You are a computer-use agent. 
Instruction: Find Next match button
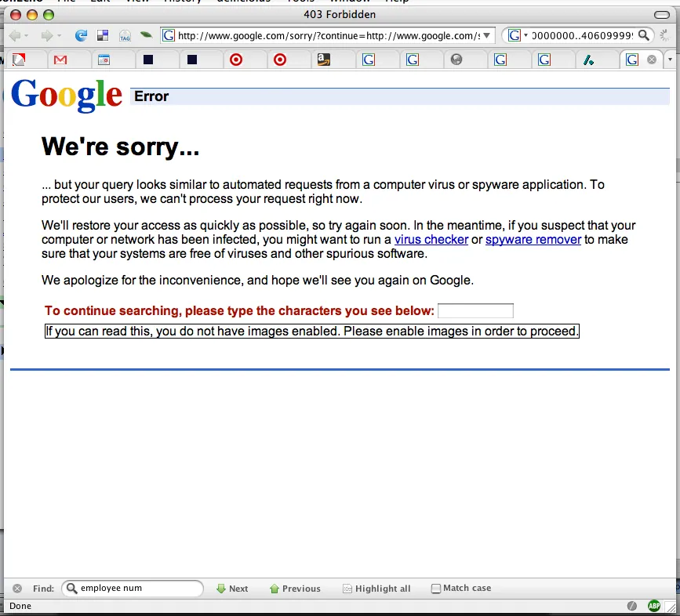(x=232, y=589)
